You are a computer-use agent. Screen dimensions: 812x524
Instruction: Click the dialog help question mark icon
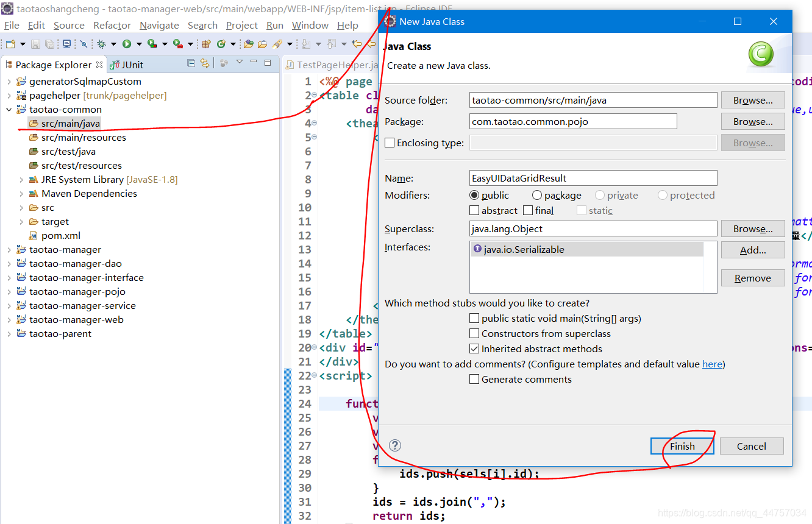pos(395,445)
